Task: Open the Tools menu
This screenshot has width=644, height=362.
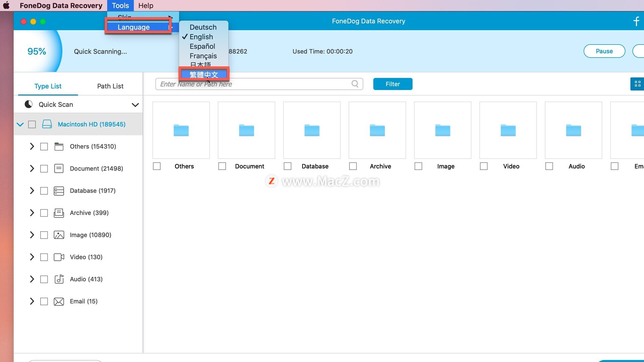Action: pos(120,5)
